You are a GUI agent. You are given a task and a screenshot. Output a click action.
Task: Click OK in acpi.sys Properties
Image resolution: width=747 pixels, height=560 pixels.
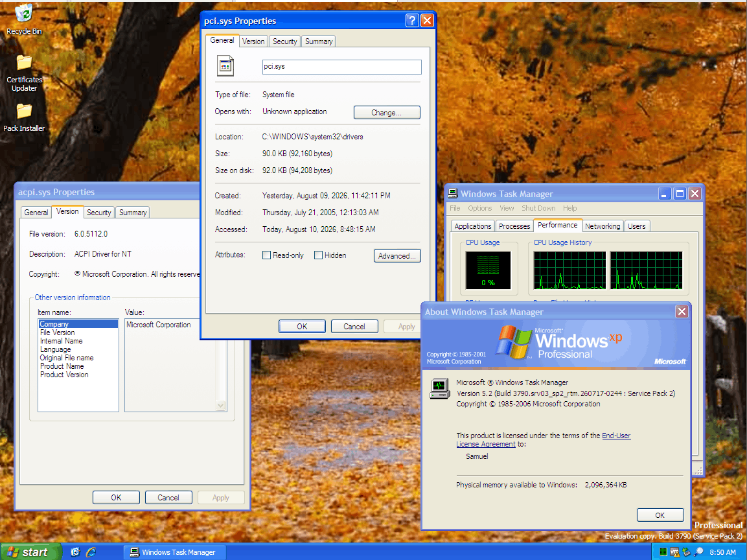click(x=116, y=498)
